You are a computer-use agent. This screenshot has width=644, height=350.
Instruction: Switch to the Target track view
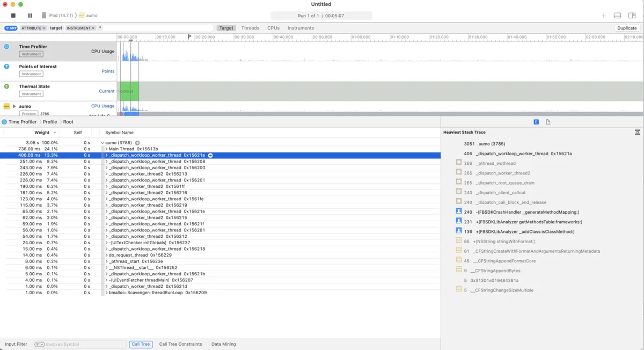click(x=226, y=28)
